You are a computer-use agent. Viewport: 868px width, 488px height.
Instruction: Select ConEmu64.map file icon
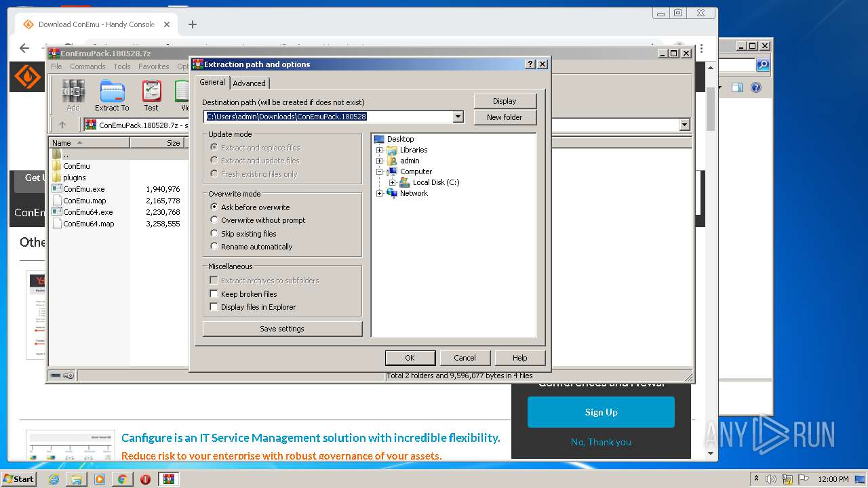[x=57, y=224]
